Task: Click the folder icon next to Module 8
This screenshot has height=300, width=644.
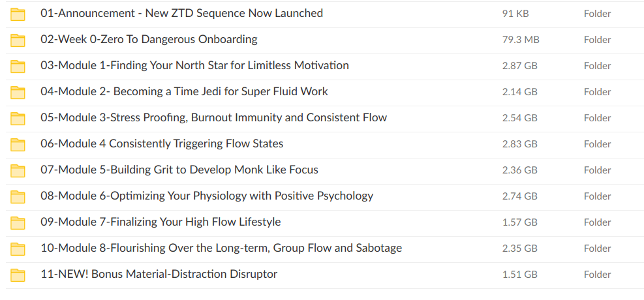Action: [x=18, y=249]
